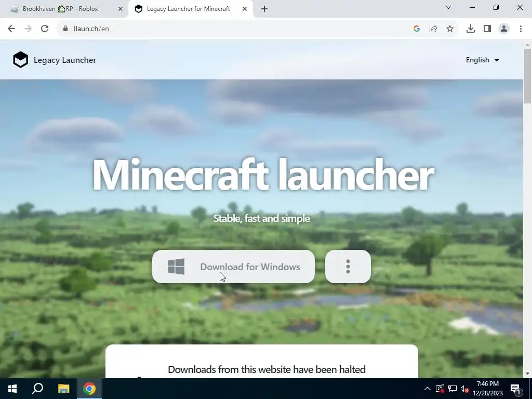Image resolution: width=532 pixels, height=399 pixels.
Task: Expand the tab search chevron
Action: tap(448, 7)
